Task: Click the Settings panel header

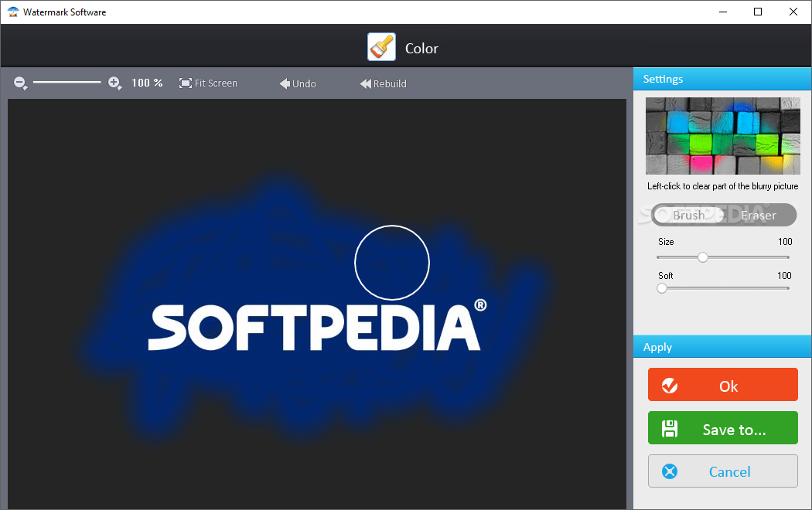Action: [x=722, y=79]
